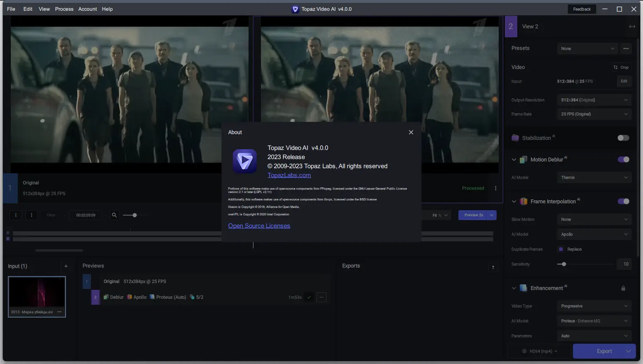
Task: Open the Open Source Licenses link
Action: click(259, 226)
